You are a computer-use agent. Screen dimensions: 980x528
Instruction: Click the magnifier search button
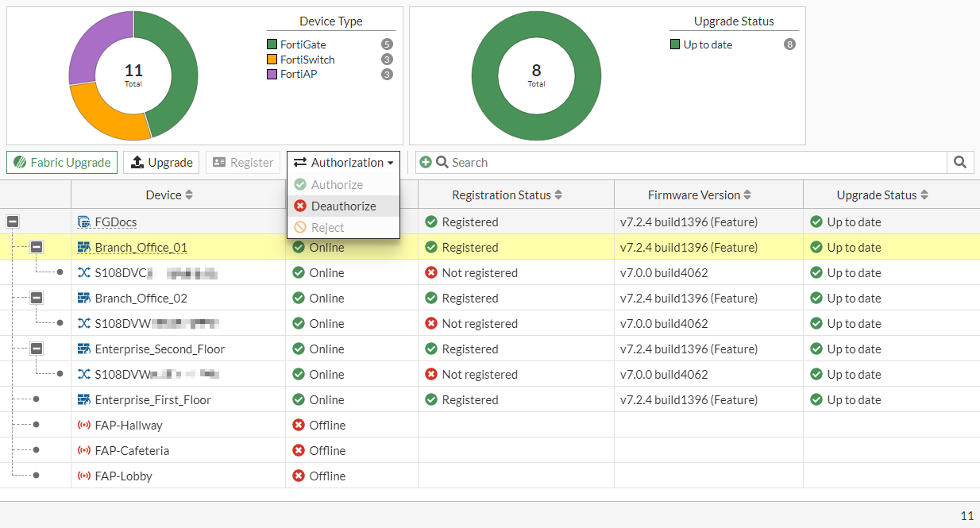pos(960,162)
